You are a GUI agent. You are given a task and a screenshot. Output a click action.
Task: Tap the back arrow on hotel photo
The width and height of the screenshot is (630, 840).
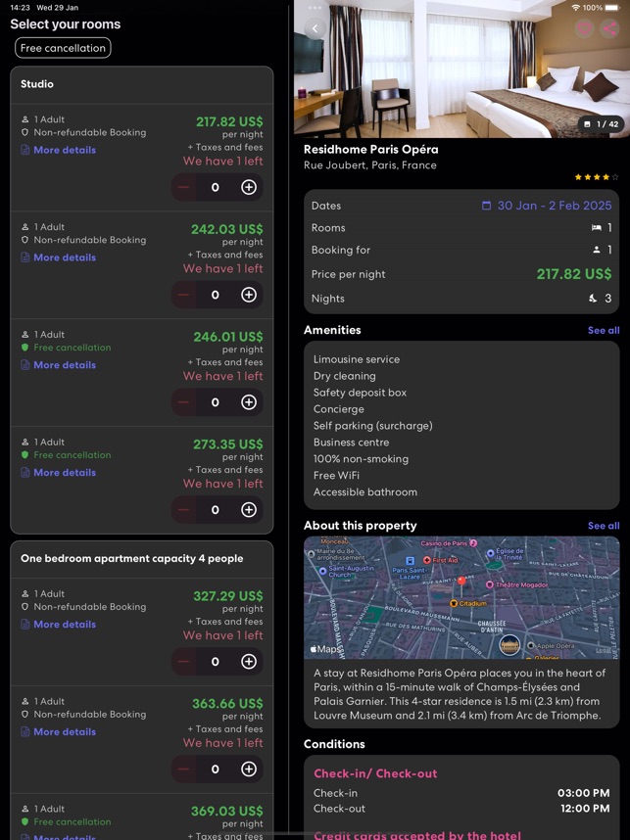(315, 29)
